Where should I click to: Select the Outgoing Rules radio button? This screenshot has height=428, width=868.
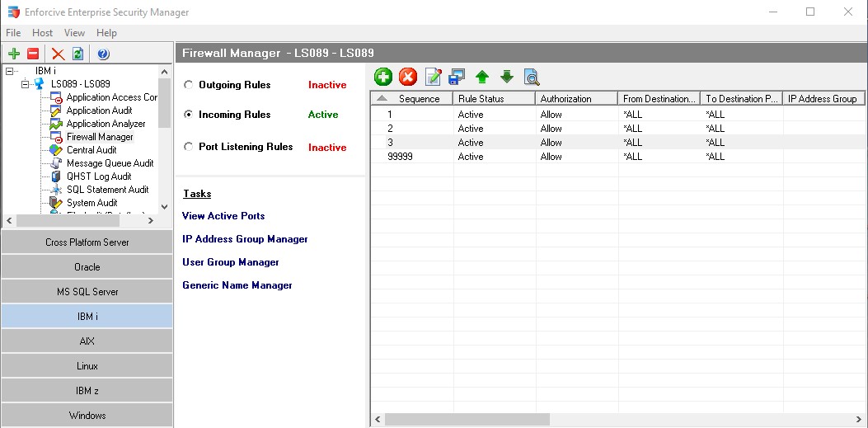[x=189, y=85]
